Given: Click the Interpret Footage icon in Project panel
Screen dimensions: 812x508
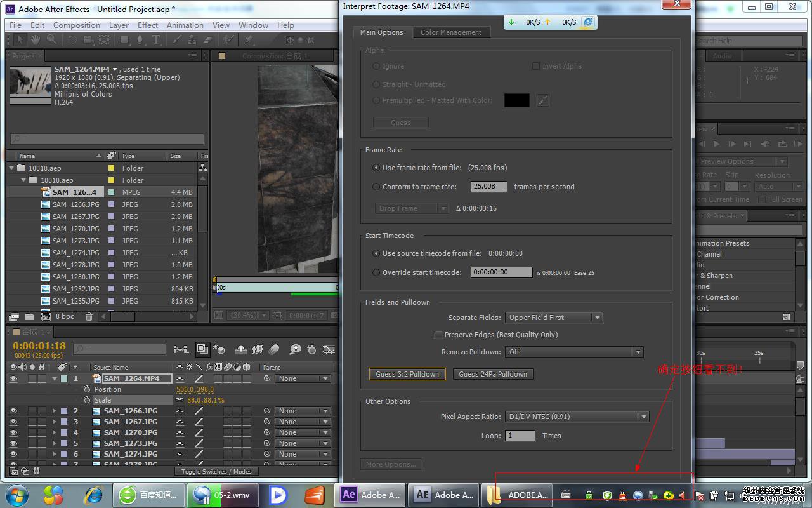Looking at the screenshot, I should [13, 316].
